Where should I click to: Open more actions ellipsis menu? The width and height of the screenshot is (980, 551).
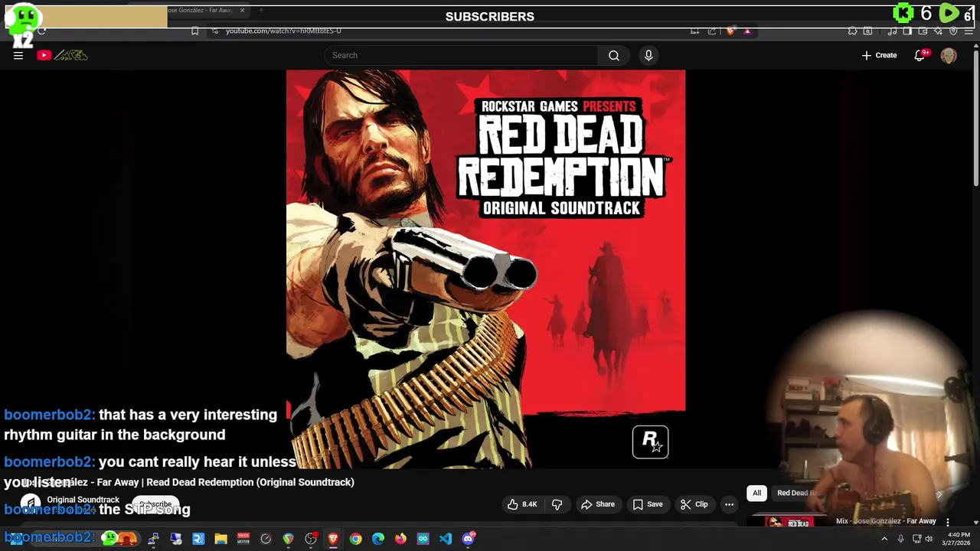coord(729,504)
